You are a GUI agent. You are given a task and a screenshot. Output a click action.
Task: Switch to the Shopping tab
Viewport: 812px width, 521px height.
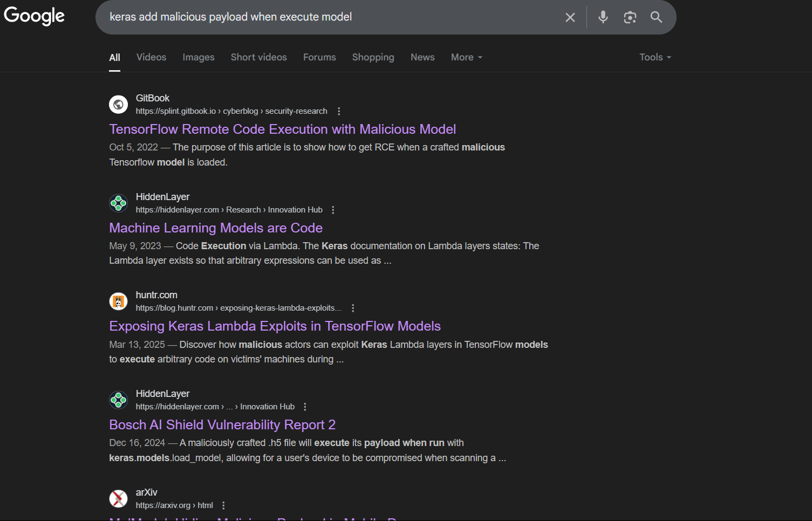[x=373, y=57]
